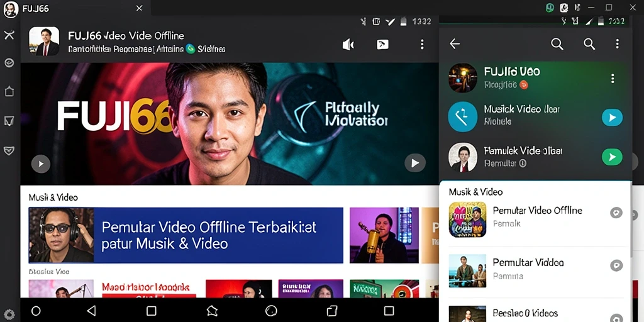Go back with the left arrow icon

pyautogui.click(x=455, y=44)
